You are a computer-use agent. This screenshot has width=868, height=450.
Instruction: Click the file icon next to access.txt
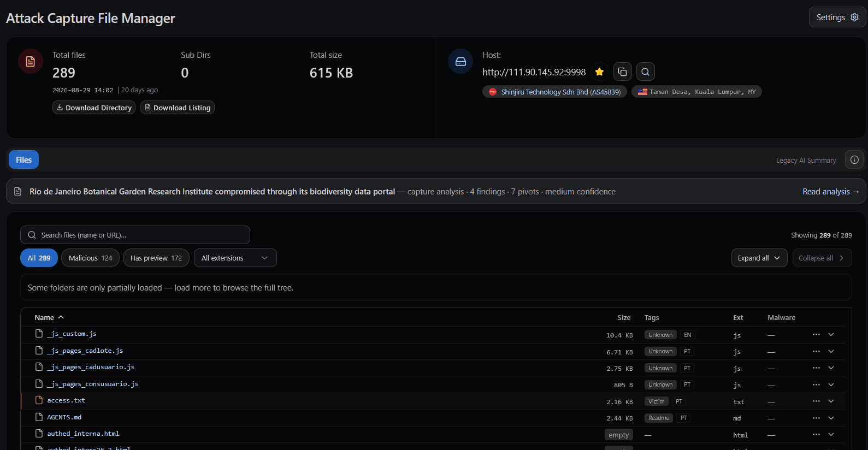point(39,400)
